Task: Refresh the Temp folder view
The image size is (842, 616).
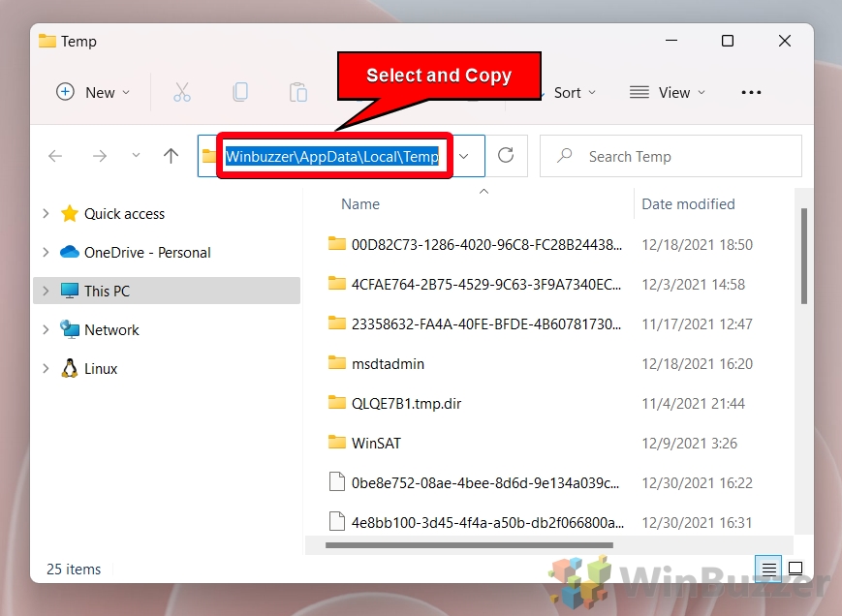Action: pos(506,156)
